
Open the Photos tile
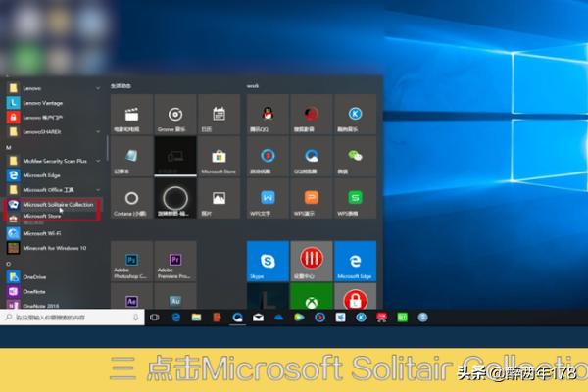219,198
